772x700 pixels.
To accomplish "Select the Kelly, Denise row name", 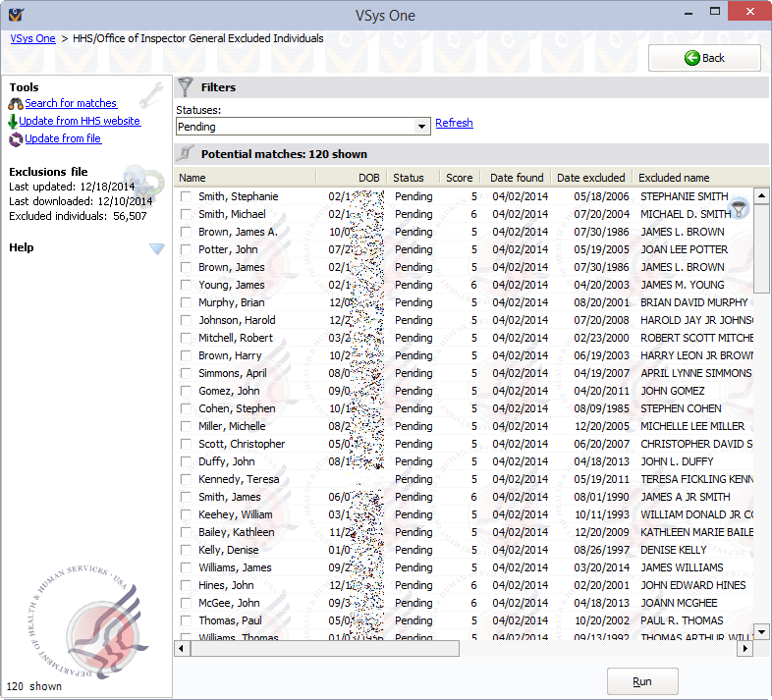I will click(229, 551).
